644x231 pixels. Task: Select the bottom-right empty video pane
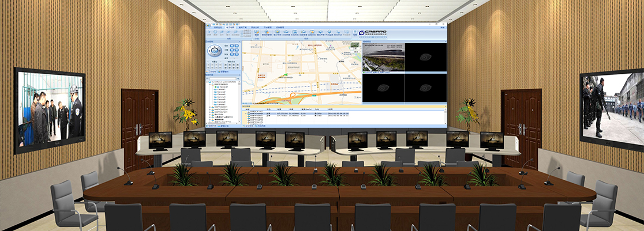425,89
